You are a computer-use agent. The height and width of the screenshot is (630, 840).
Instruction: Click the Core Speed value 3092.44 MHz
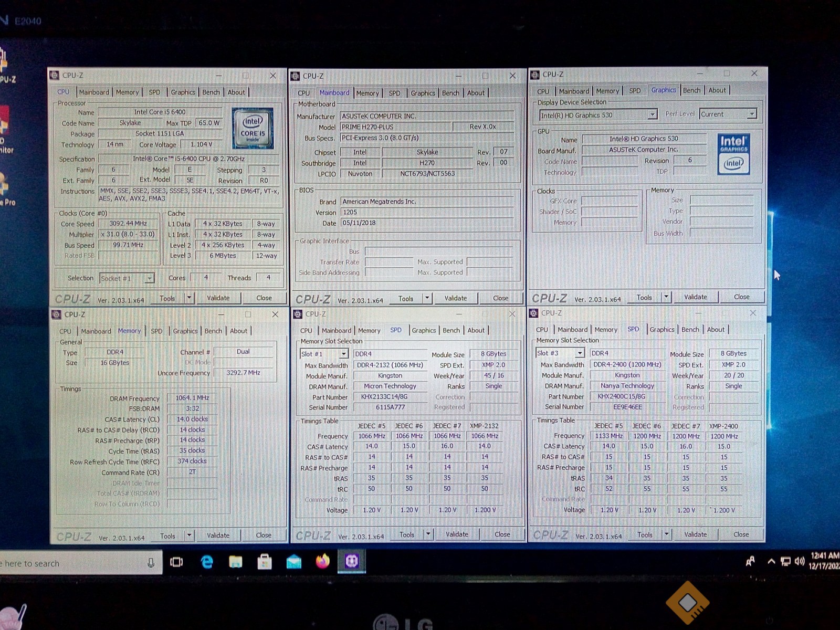(x=128, y=224)
